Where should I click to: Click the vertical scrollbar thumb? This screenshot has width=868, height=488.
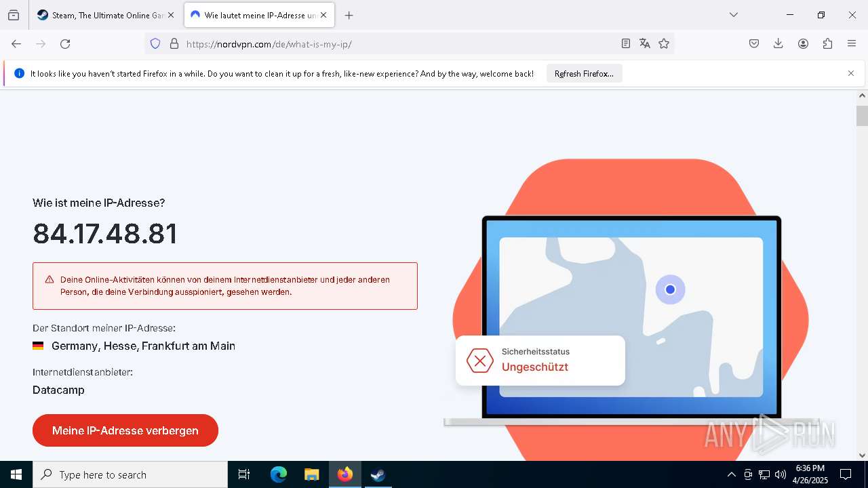[862, 116]
